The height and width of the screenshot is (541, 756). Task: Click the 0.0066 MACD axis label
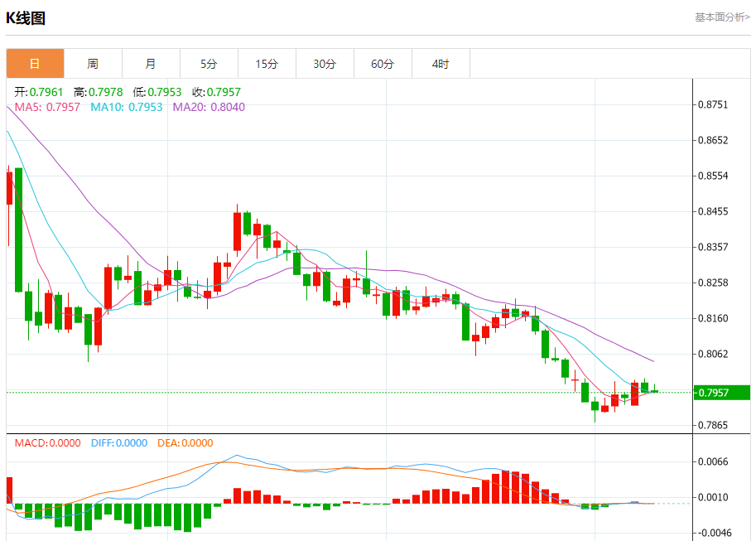(x=713, y=461)
